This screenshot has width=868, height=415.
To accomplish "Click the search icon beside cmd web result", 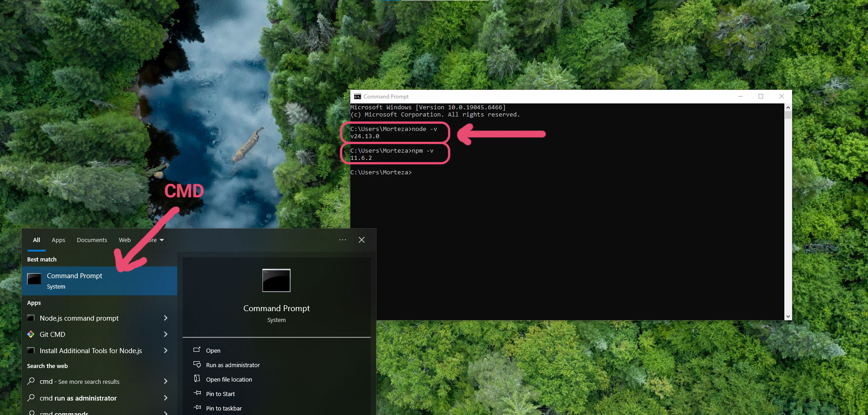I will 31,381.
